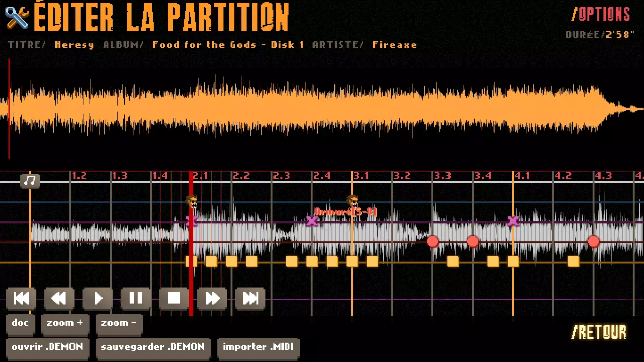Image resolution: width=644 pixels, height=362 pixels.
Task: Select the yellow square note at beat 3.1
Action: pyautogui.click(x=352, y=261)
